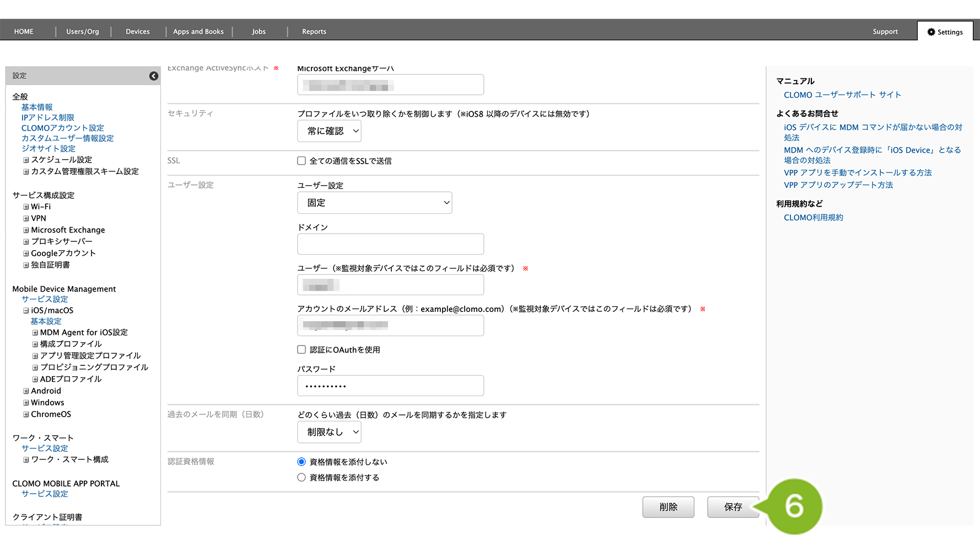Expand the Microsoft Exchange plus icon

coord(26,230)
